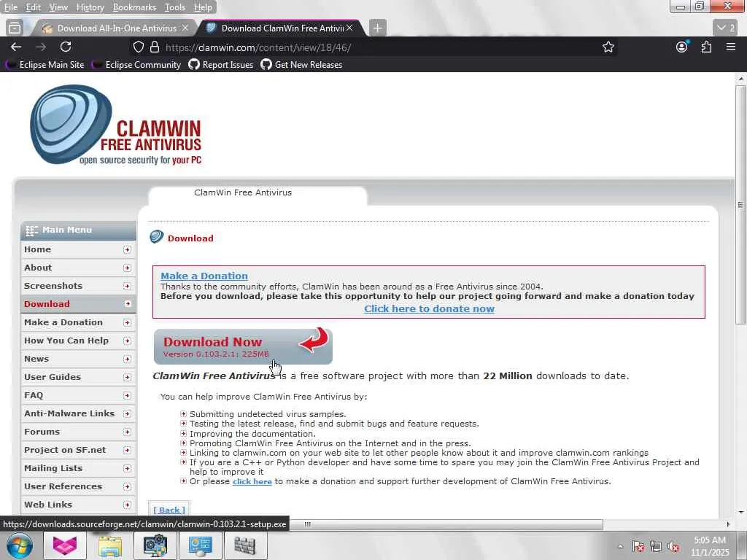Select News in Main Menu
The image size is (747, 560).
point(78,359)
